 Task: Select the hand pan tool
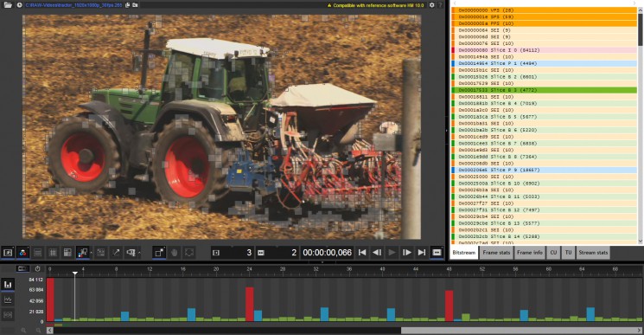[x=174, y=253]
